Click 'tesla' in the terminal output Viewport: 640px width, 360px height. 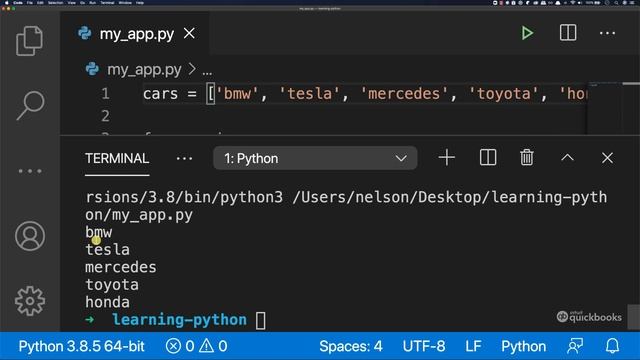click(x=107, y=250)
